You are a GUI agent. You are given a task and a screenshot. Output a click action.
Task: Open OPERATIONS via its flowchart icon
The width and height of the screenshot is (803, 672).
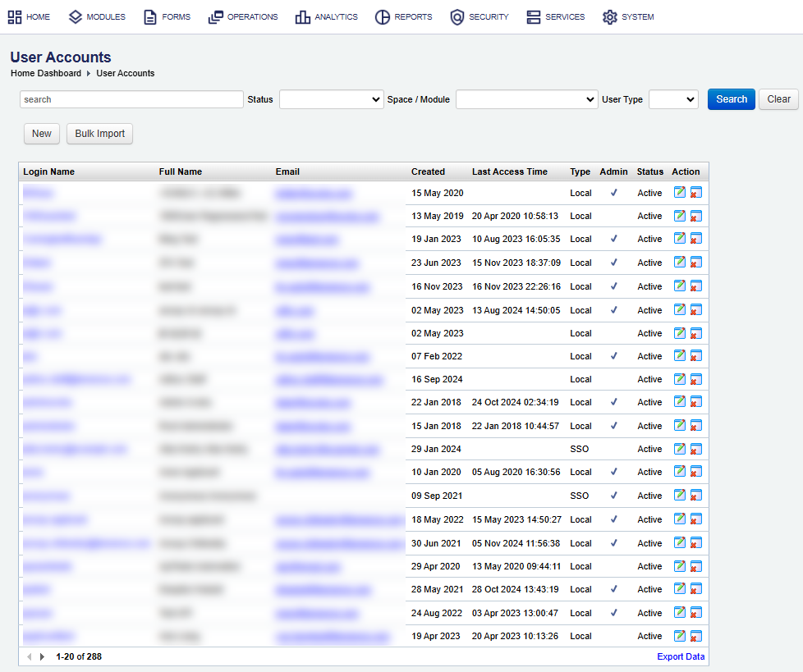pyautogui.click(x=215, y=16)
